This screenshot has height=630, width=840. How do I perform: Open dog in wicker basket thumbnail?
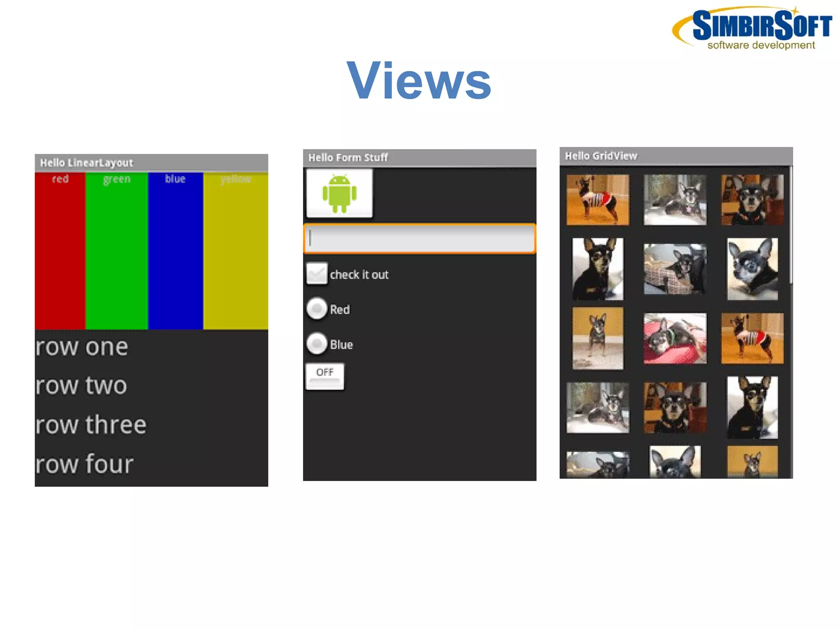(675, 269)
